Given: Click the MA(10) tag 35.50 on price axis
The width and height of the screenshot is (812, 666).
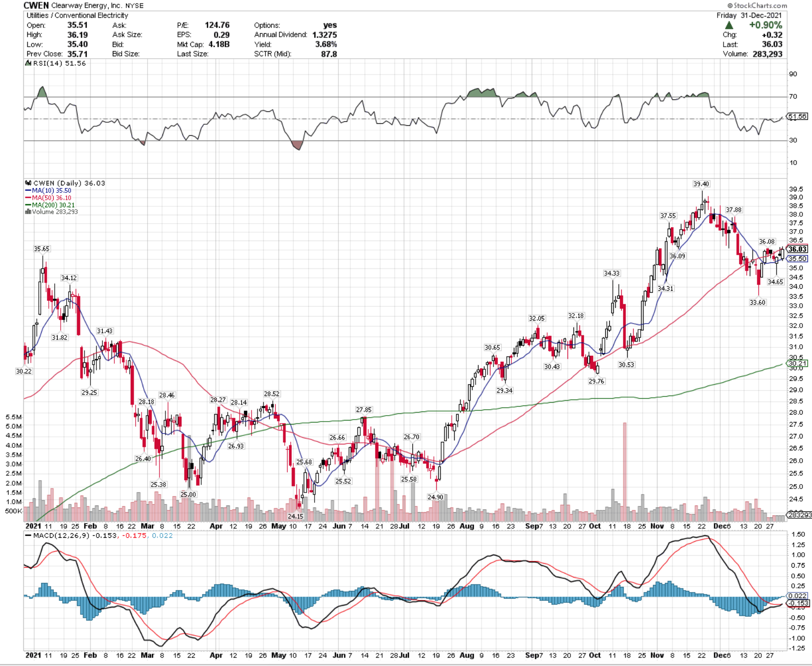Looking at the screenshot, I should [797, 259].
